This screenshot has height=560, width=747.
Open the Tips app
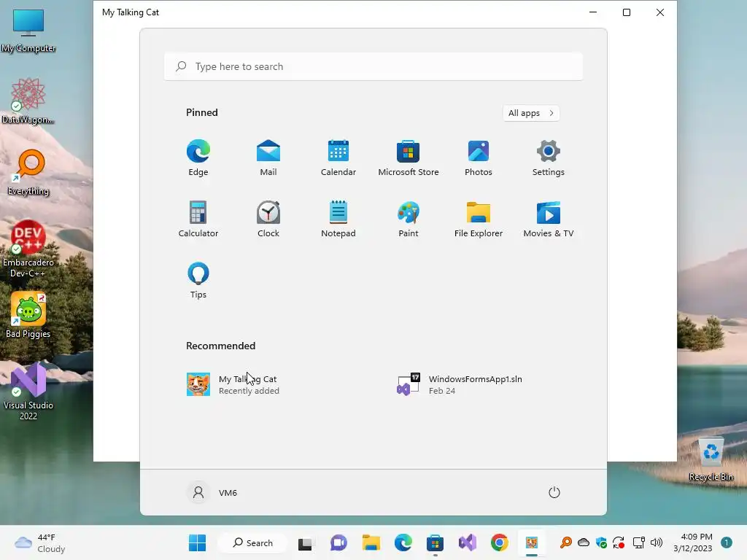(x=198, y=281)
